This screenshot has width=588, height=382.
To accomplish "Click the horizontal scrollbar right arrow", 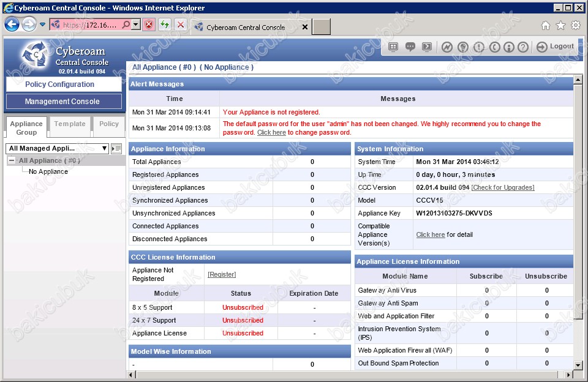I will tap(568, 375).
